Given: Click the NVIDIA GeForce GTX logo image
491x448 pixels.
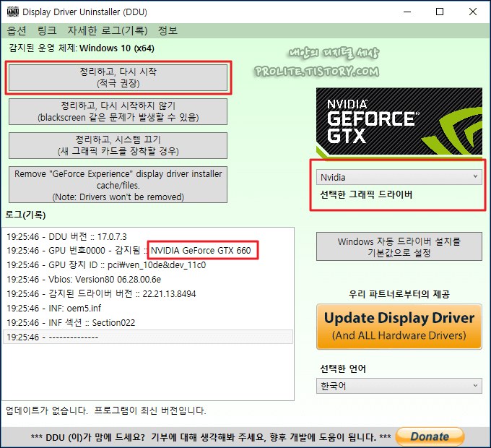Looking at the screenshot, I should tap(399, 123).
